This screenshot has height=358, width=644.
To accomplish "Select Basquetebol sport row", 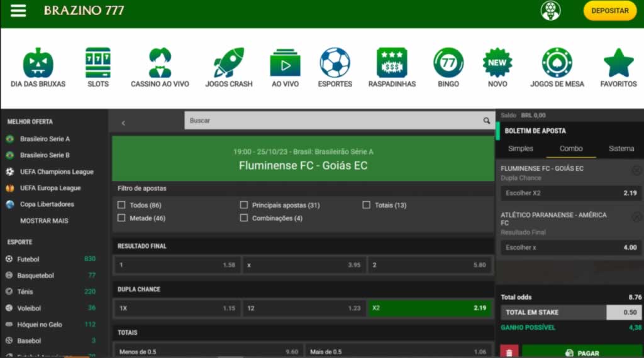I will pyautogui.click(x=51, y=276).
